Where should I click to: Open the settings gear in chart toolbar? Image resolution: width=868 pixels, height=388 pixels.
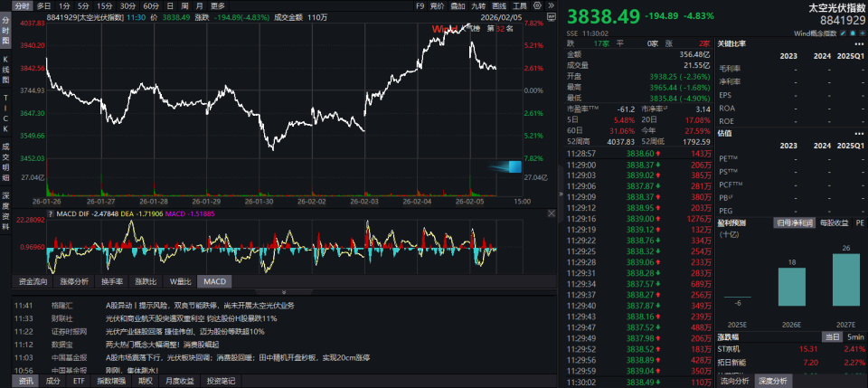[x=537, y=5]
